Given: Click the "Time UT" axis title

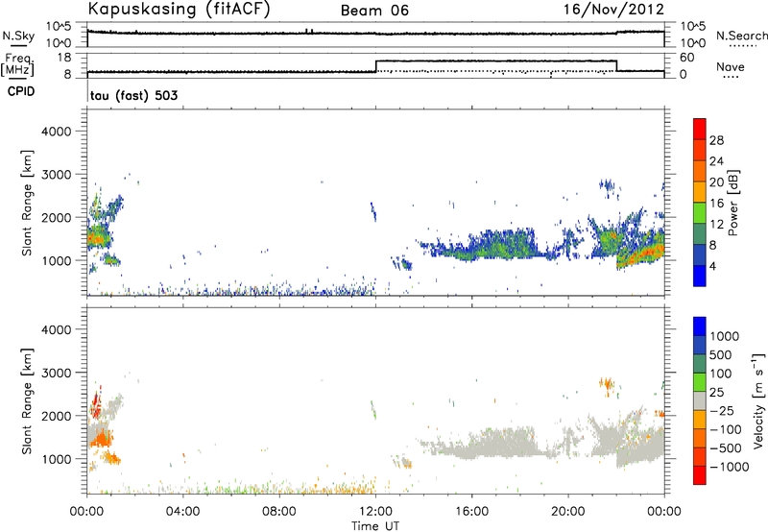Looking at the screenshot, I should (x=375, y=525).
